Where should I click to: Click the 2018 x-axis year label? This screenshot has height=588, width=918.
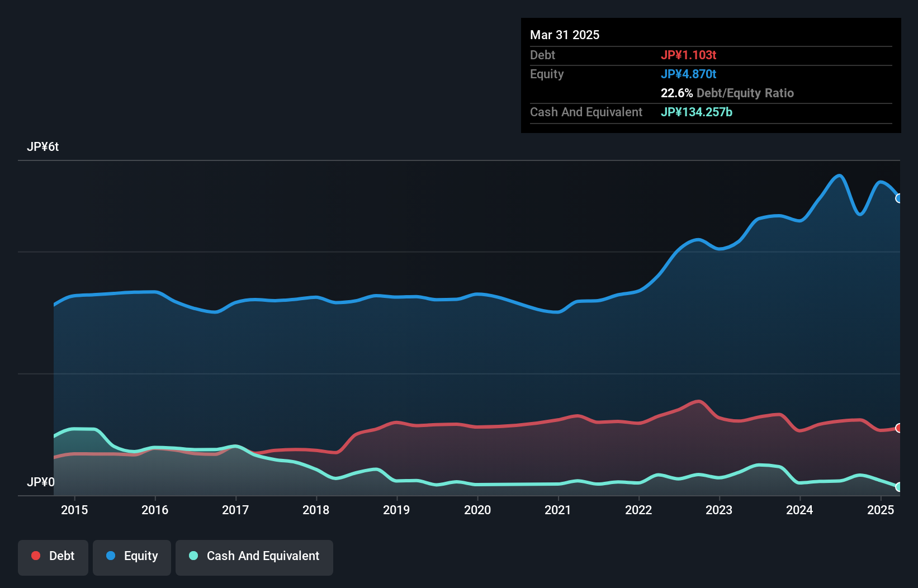316,510
